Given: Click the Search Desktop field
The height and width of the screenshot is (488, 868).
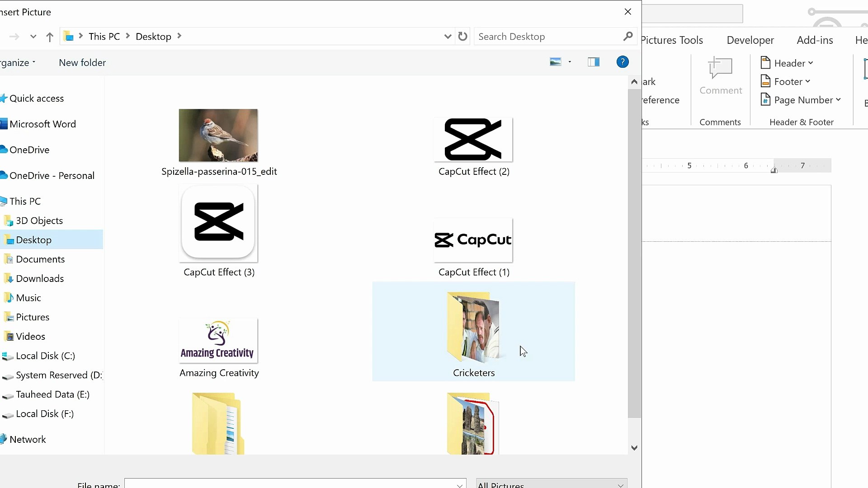Looking at the screenshot, I should coord(549,37).
